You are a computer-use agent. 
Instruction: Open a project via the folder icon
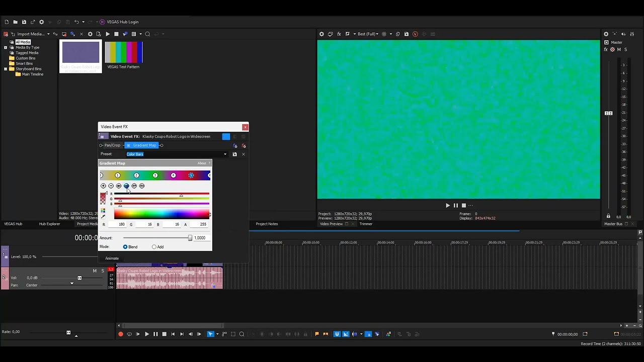click(15, 22)
